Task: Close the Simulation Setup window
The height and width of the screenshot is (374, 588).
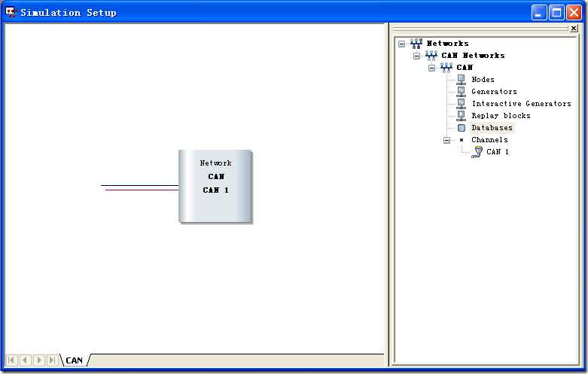Action: 574,13
